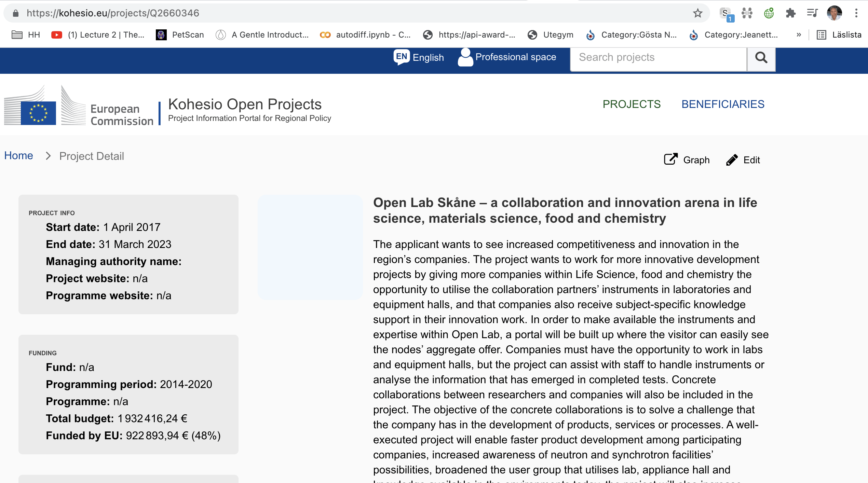Click the search magnifier button
The height and width of the screenshot is (483, 868).
coord(761,58)
